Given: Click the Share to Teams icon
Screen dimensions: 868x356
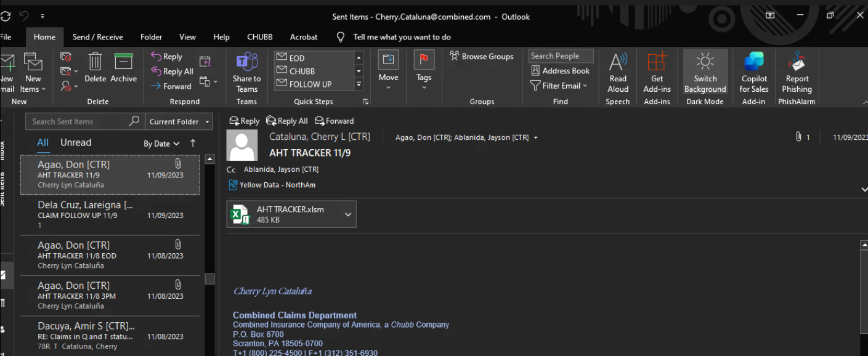Looking at the screenshot, I should point(246,62).
